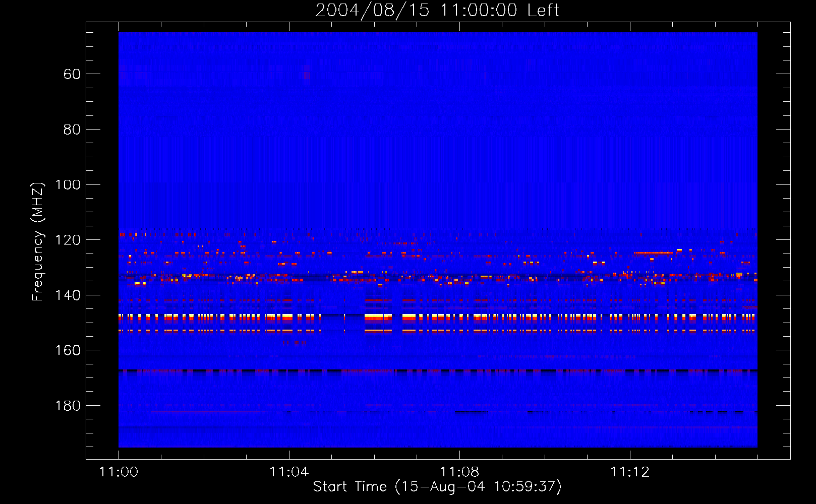Select the 160 frequency tick label
The height and width of the screenshot is (504, 816).
point(68,350)
